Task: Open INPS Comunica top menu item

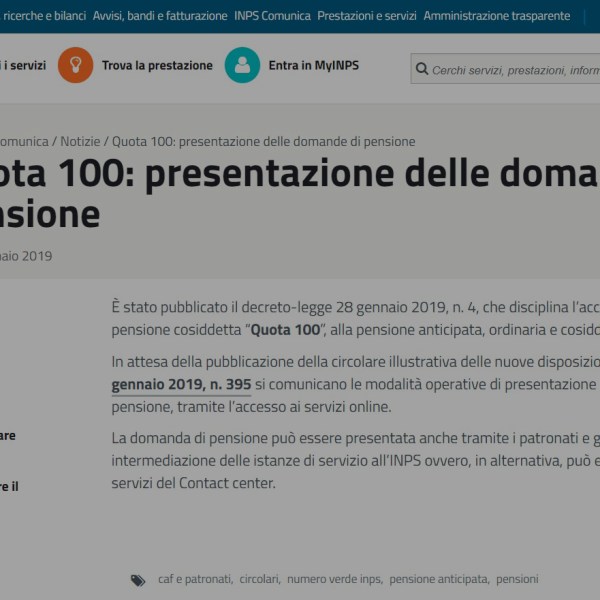Action: [272, 16]
